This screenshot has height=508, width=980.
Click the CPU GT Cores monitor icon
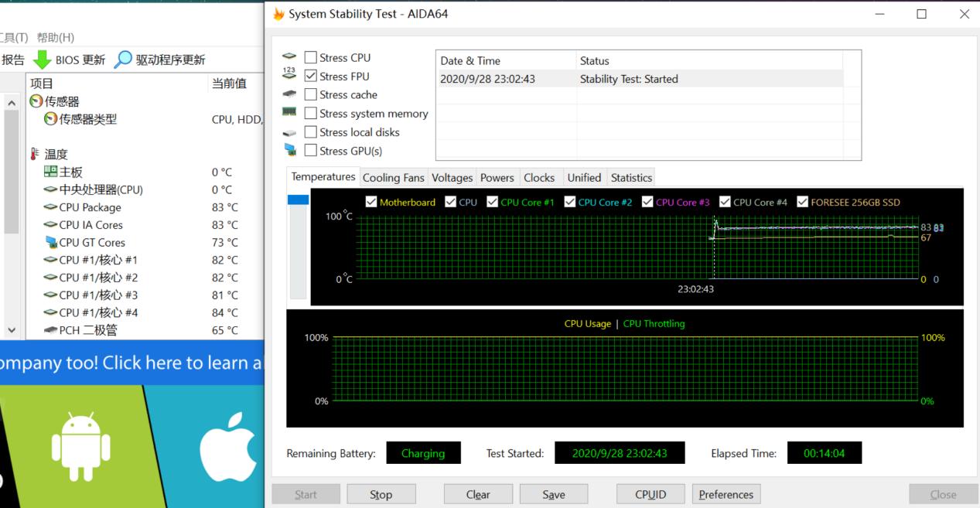[51, 242]
